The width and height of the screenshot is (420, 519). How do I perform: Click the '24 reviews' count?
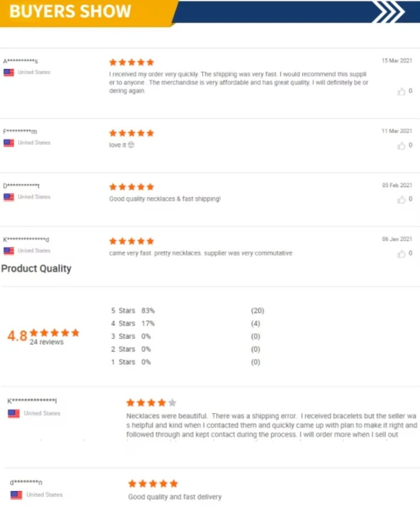click(x=46, y=342)
